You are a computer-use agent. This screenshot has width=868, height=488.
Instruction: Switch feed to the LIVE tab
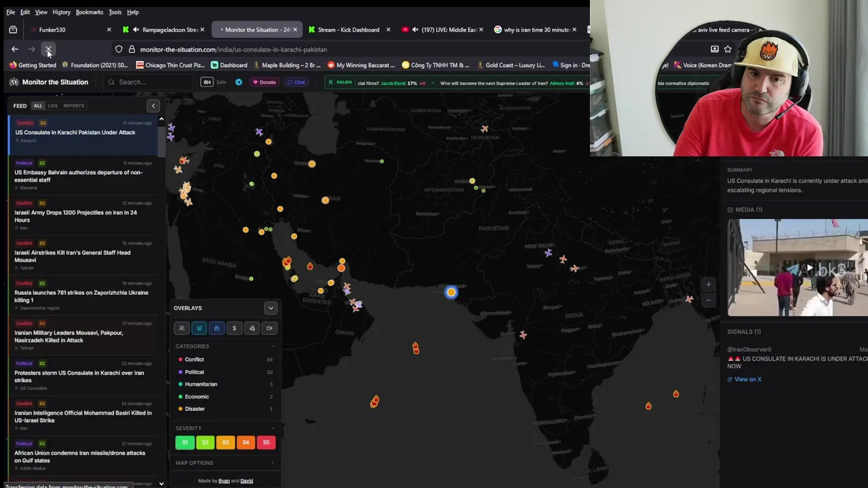[x=52, y=106]
